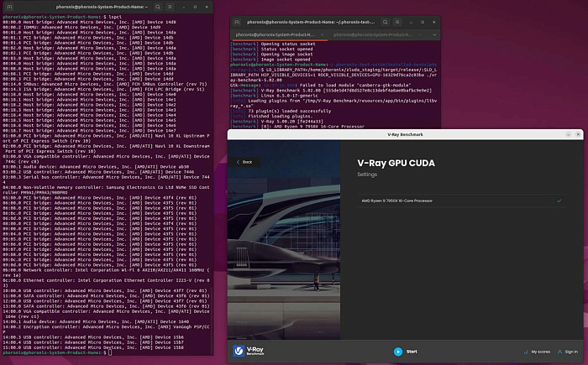The image size is (588, 365).
Task: Click the V-Ray Benchmark logo
Action: pos(249,351)
